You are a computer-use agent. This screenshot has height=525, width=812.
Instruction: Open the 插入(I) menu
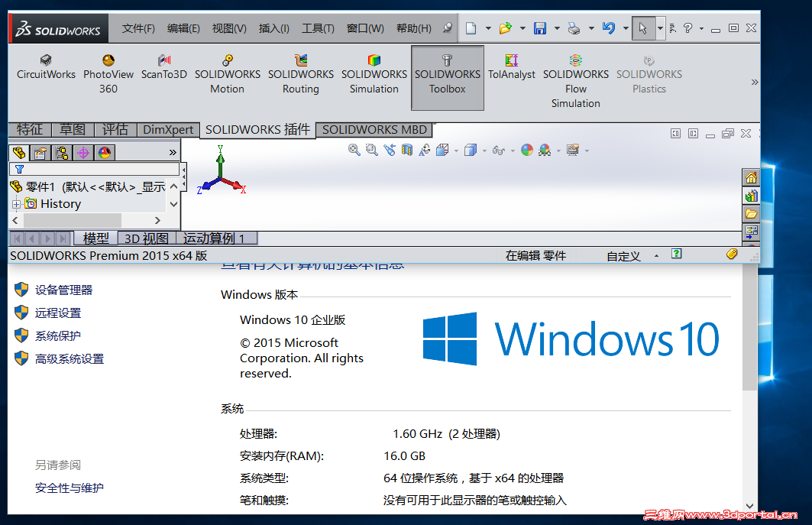click(274, 28)
